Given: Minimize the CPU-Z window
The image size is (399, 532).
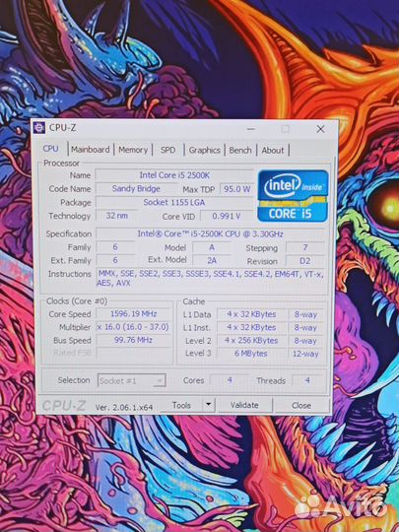Looking at the screenshot, I should click(x=251, y=129).
